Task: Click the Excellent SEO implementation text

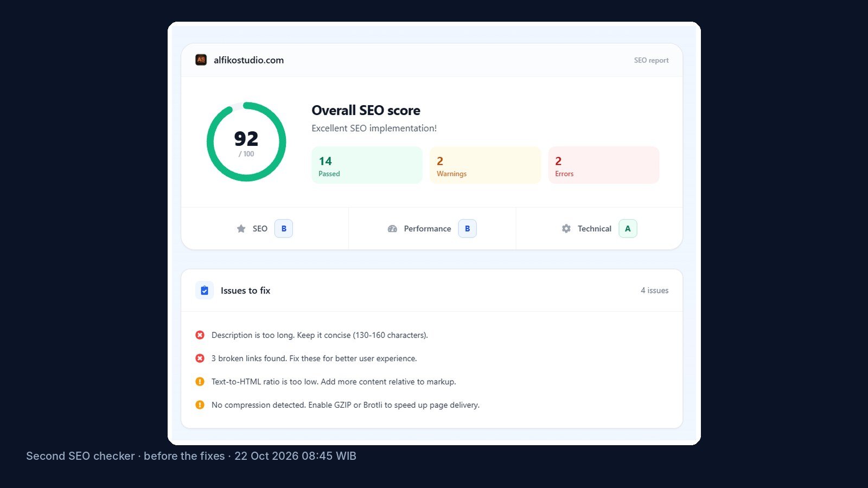Action: tap(374, 129)
